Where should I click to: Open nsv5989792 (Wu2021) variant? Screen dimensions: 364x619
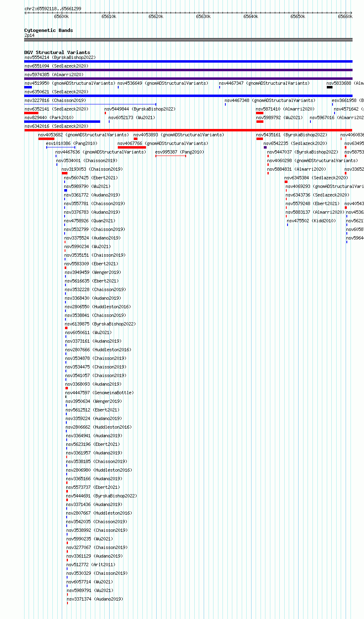280,118
